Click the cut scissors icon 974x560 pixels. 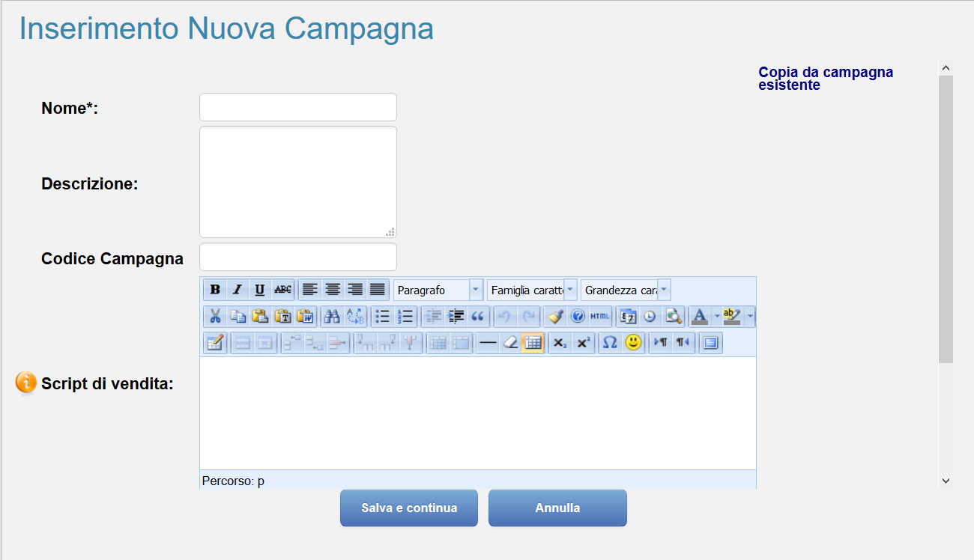(215, 317)
